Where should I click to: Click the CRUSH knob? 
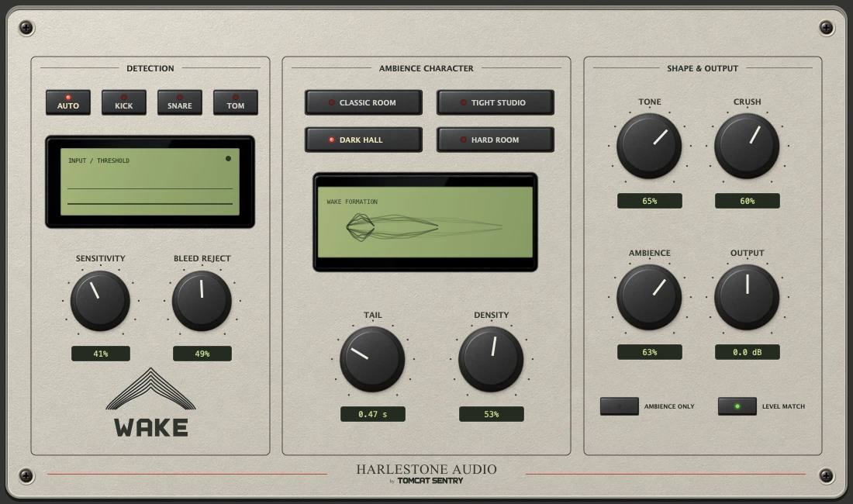747,146
